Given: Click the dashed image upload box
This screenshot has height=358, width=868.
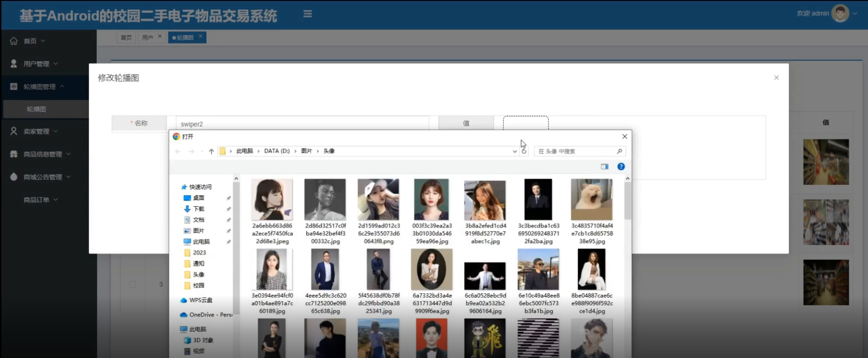Looking at the screenshot, I should 526,123.
